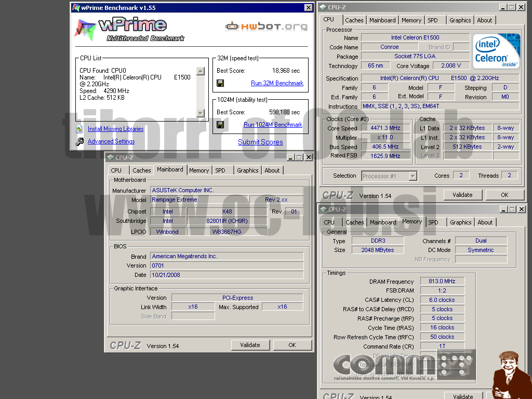Switch to Graphics tab in CPU-Z CPU window
Viewport: 532px width, 399px height.
pyautogui.click(x=460, y=20)
